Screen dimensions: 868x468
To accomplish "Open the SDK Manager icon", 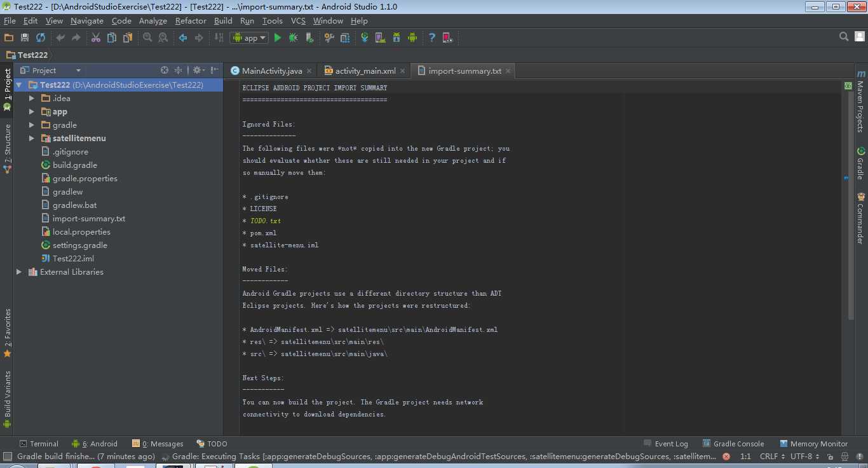I will 397,38.
